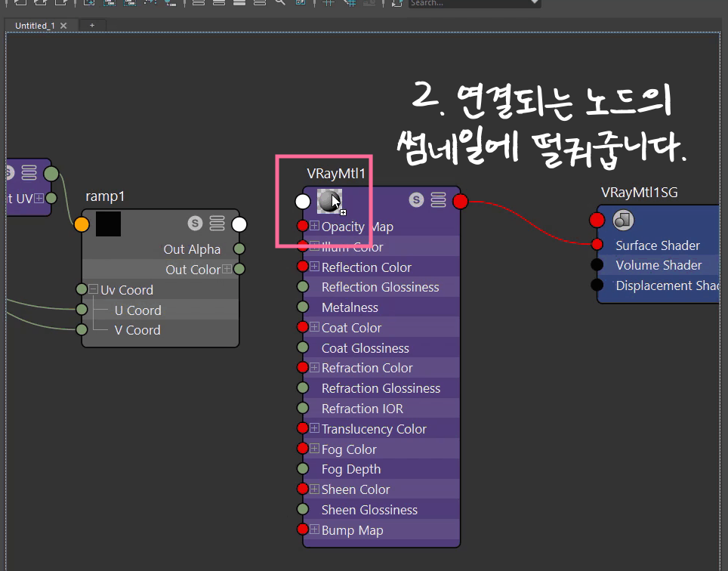Click the top red input port of VRayMtl1SG
Viewport: 728px width, 571px height.
pyautogui.click(x=597, y=220)
